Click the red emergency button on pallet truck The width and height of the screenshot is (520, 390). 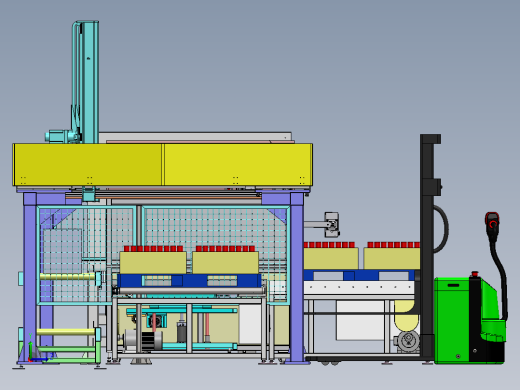475,274
